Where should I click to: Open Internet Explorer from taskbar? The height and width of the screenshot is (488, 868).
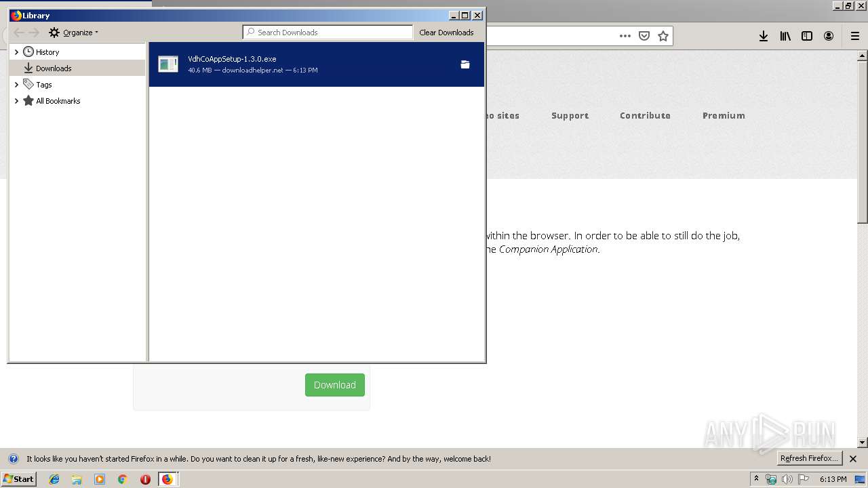54,479
